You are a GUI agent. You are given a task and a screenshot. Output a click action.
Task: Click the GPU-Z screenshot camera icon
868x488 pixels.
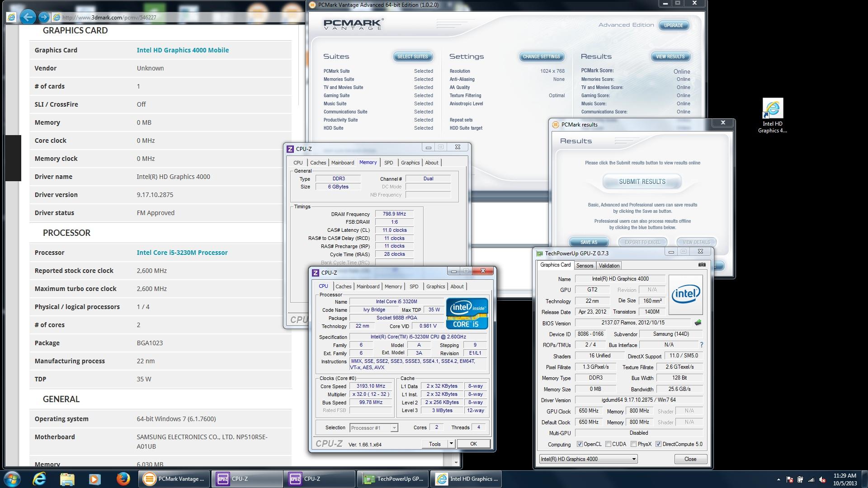tap(702, 265)
